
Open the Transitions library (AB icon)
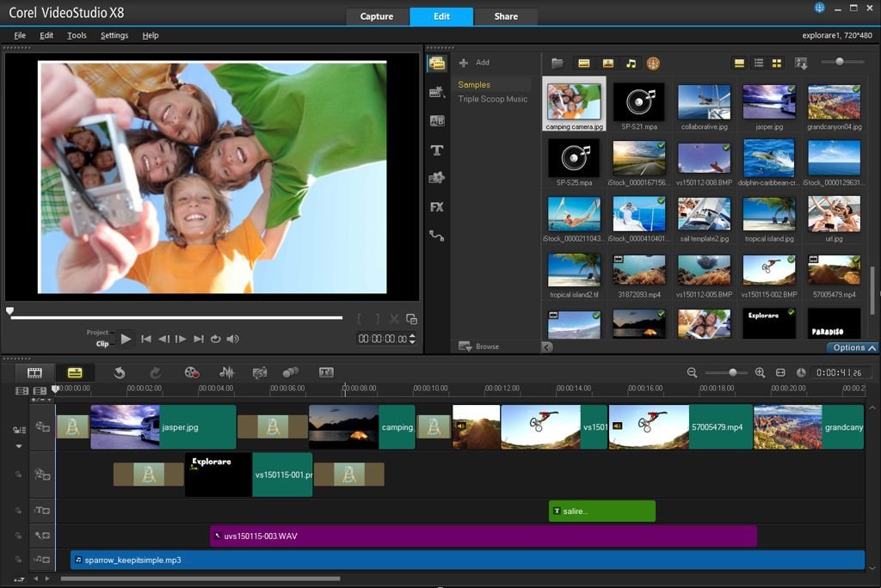pyautogui.click(x=437, y=121)
